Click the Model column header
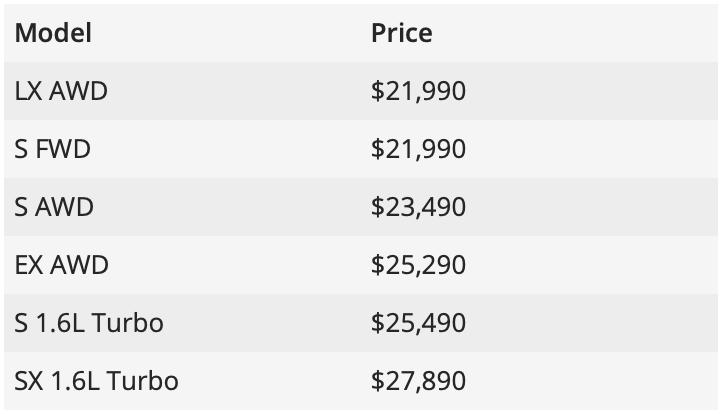 click(53, 33)
